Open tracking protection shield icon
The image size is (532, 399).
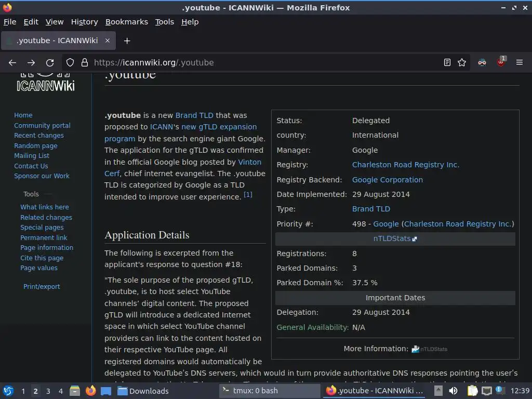tap(70, 62)
